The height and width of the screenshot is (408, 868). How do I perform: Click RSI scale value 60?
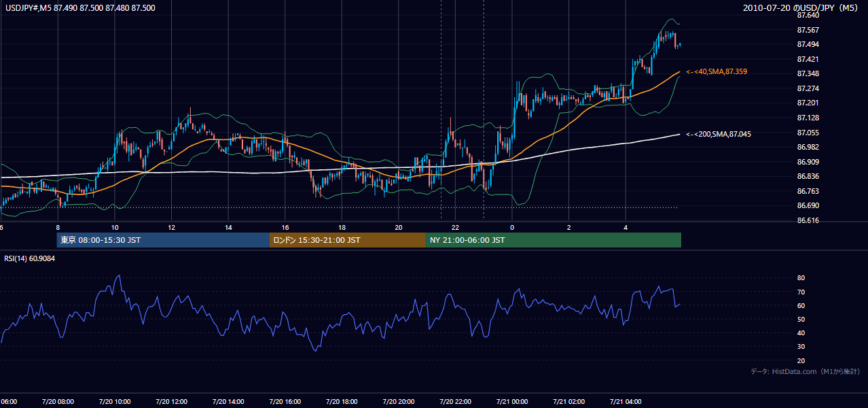click(x=801, y=305)
